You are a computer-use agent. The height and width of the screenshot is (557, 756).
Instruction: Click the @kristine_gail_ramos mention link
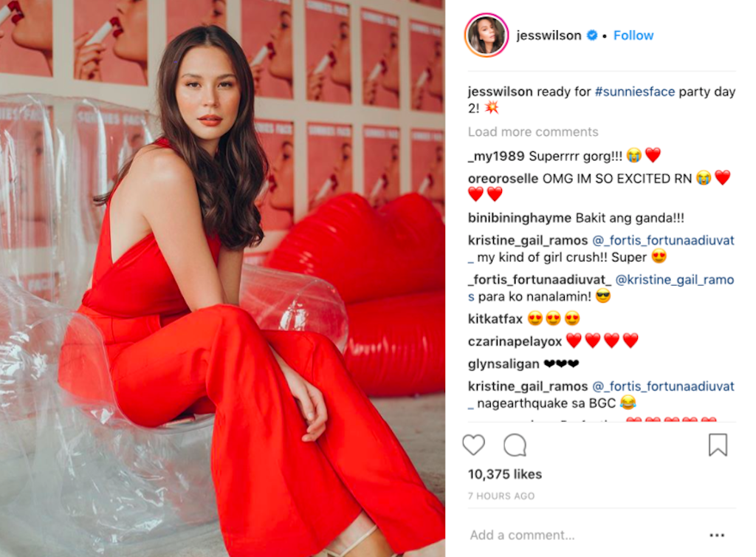tap(601, 288)
